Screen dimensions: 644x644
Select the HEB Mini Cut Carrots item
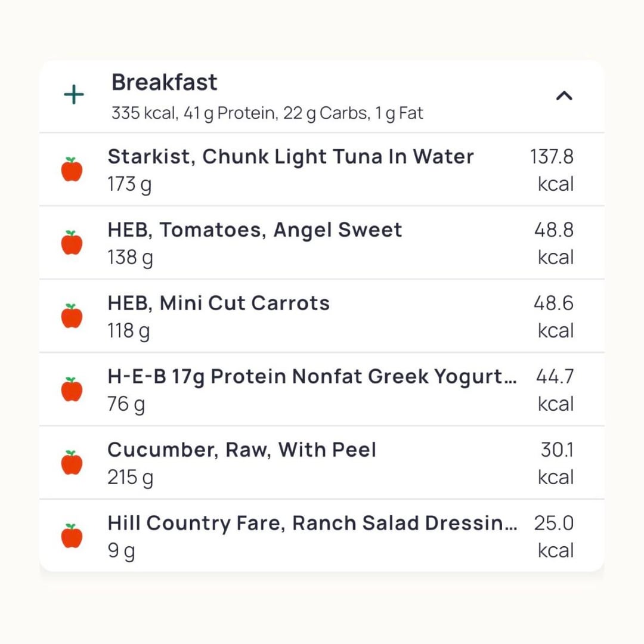click(x=218, y=304)
